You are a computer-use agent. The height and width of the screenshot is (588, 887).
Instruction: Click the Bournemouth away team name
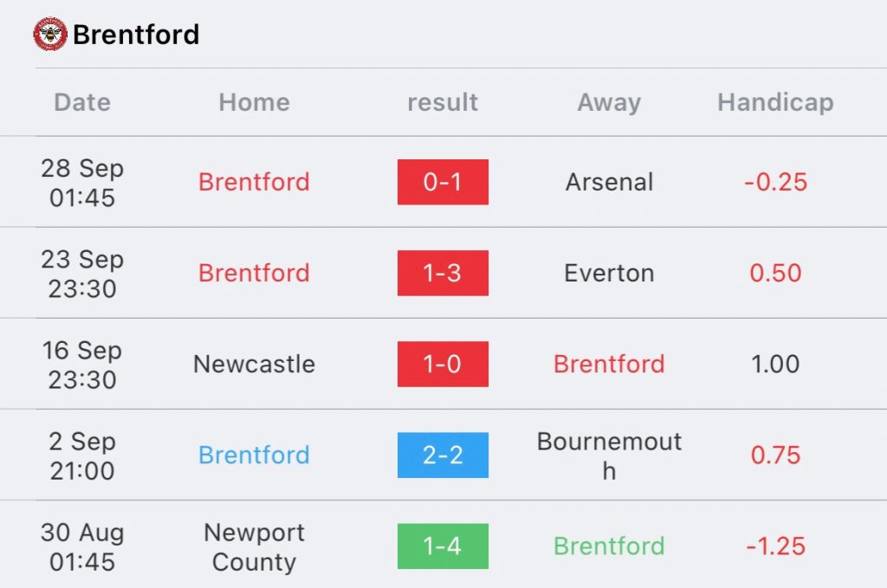click(x=609, y=455)
